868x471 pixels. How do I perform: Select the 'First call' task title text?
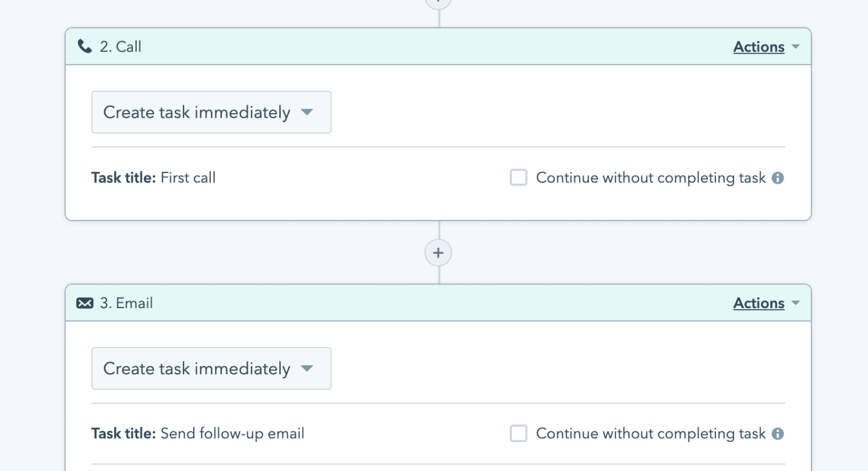188,178
